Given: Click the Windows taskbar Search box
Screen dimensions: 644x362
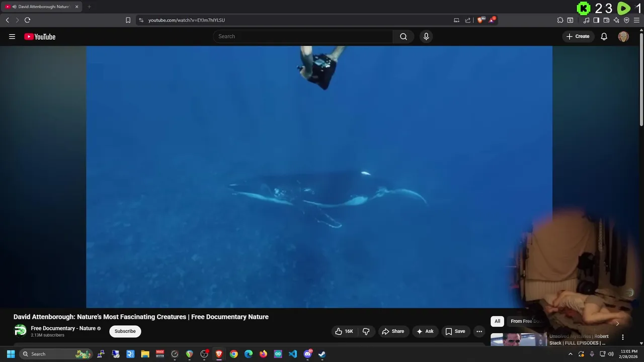Looking at the screenshot, I should pyautogui.click(x=56, y=354).
